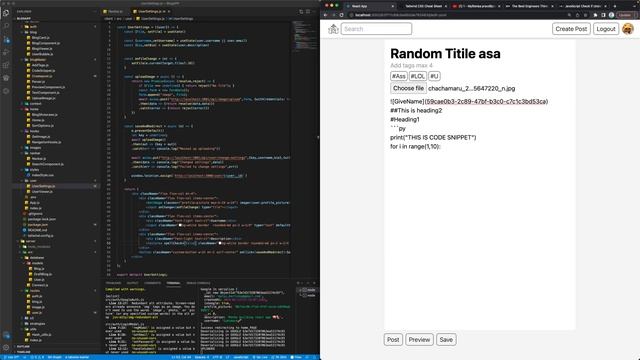Open SearchComponent.js in the Explorer tree
Screen dimensions: 640x360
(47, 164)
